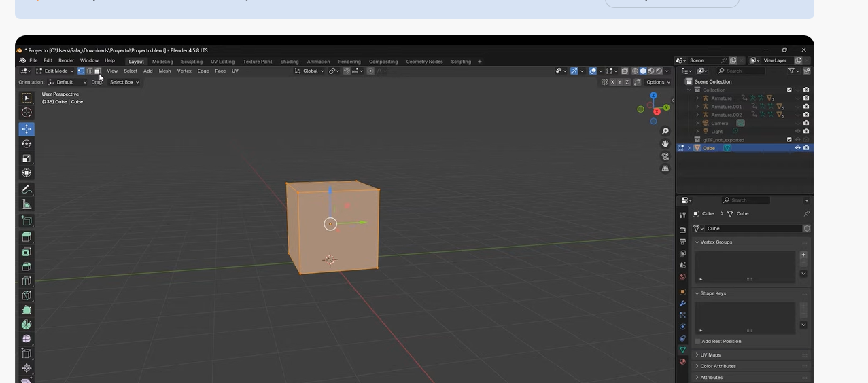
Task: Open the Edit Mode dropdown
Action: pos(55,71)
